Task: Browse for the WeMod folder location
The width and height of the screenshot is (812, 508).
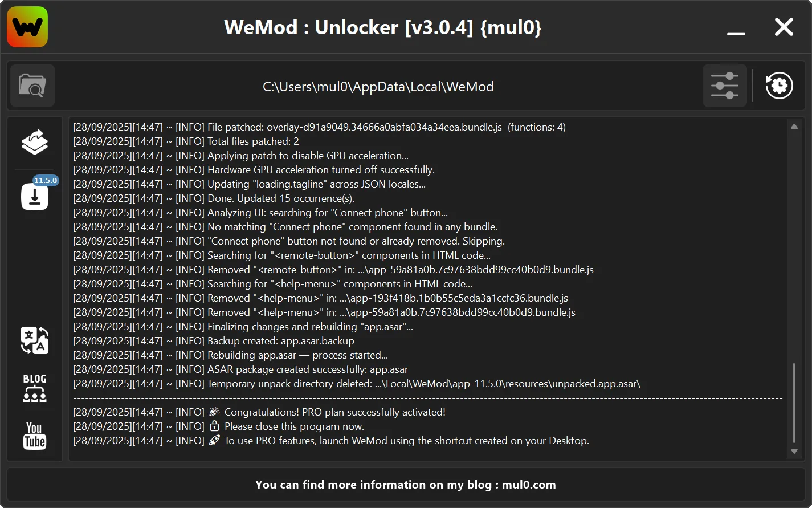Action: pyautogui.click(x=32, y=86)
